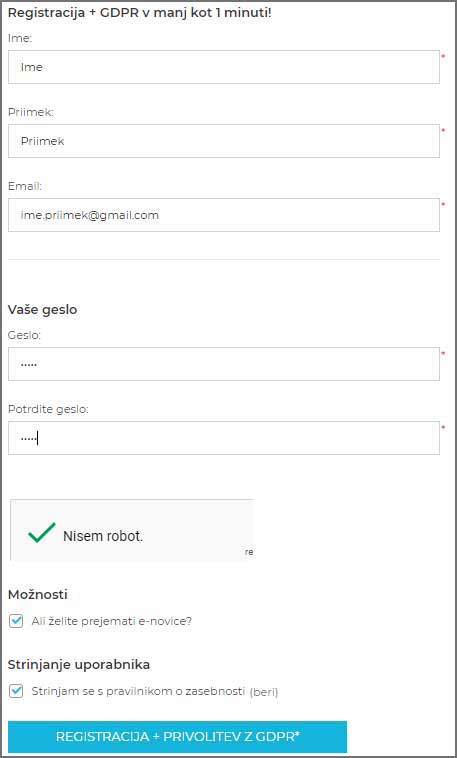Image resolution: width=457 pixels, height=758 pixels.
Task: Open the (beri) privacy policy link
Action: point(264,692)
